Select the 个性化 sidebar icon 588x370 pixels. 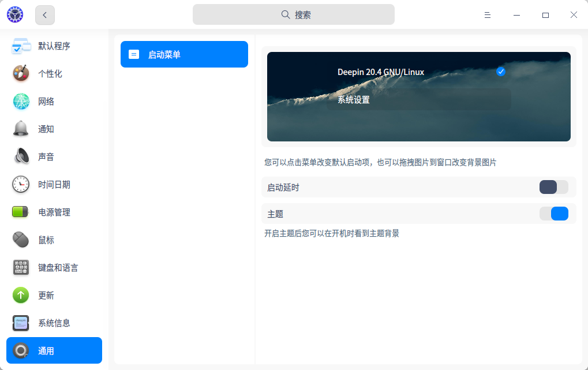coord(20,73)
